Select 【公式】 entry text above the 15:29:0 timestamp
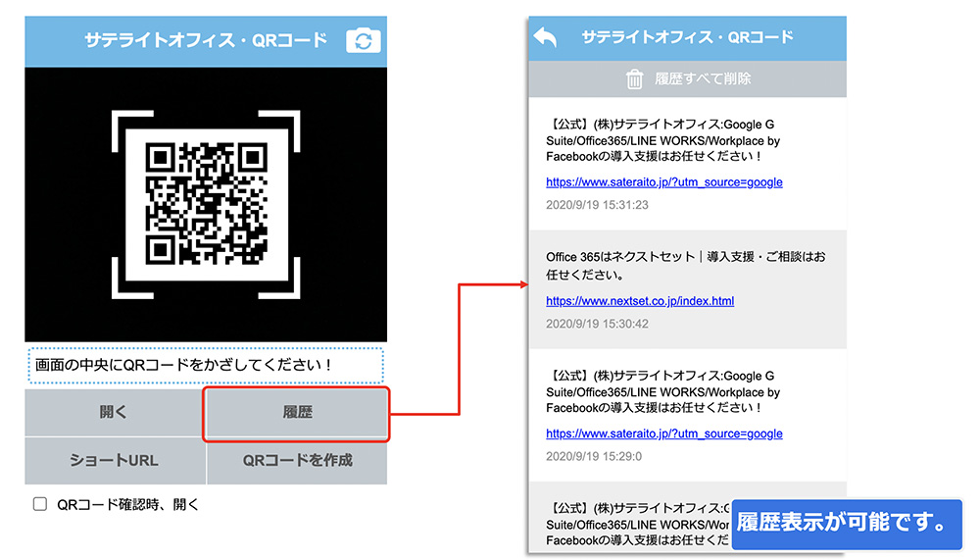Image resolution: width=980 pixels, height=560 pixels. point(663,391)
